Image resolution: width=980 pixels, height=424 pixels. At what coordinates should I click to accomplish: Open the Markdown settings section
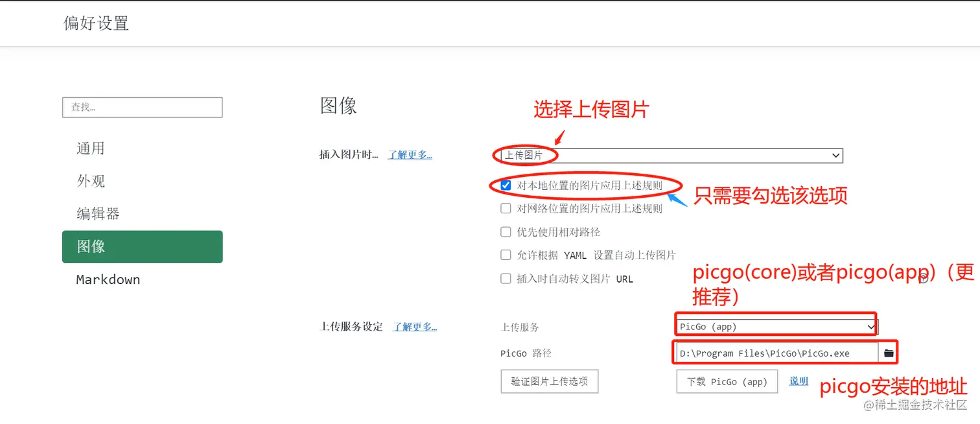(108, 279)
